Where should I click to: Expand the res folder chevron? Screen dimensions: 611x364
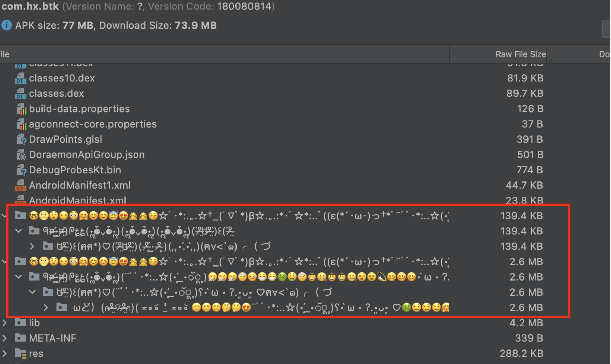[x=5, y=353]
